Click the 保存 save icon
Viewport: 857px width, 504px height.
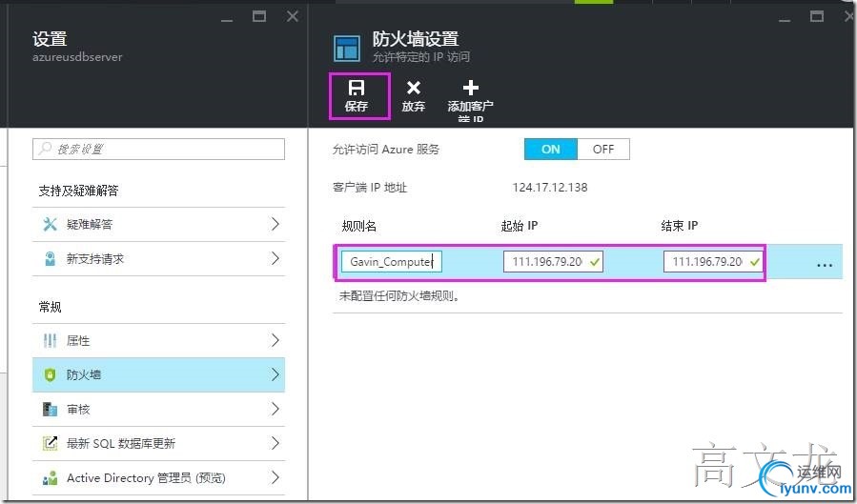[x=357, y=88]
